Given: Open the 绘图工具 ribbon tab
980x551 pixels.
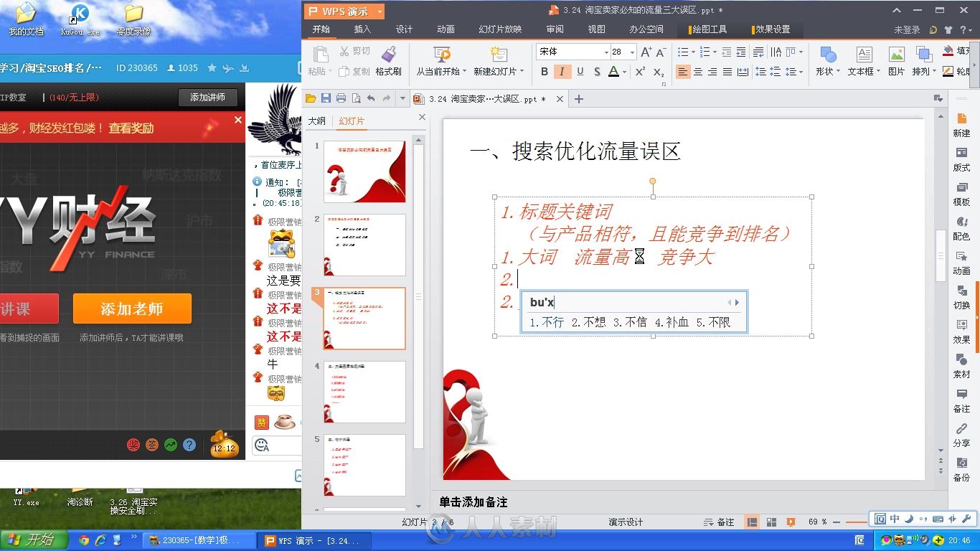Looking at the screenshot, I should tap(708, 29).
